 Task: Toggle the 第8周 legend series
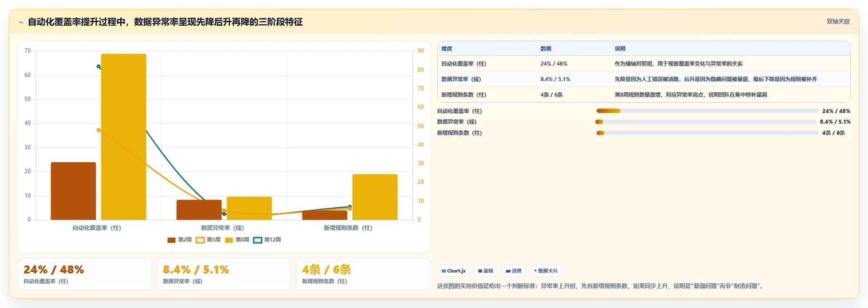coord(237,240)
